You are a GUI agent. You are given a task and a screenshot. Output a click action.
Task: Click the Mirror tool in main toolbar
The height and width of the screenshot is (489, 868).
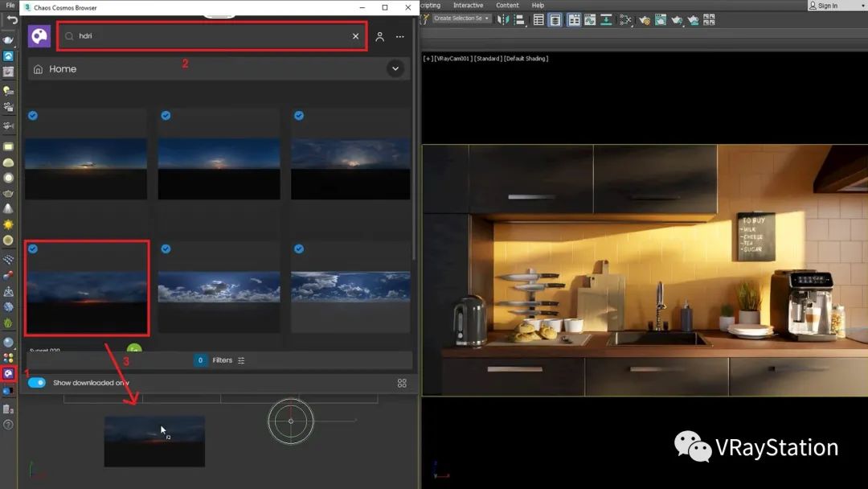tap(503, 20)
